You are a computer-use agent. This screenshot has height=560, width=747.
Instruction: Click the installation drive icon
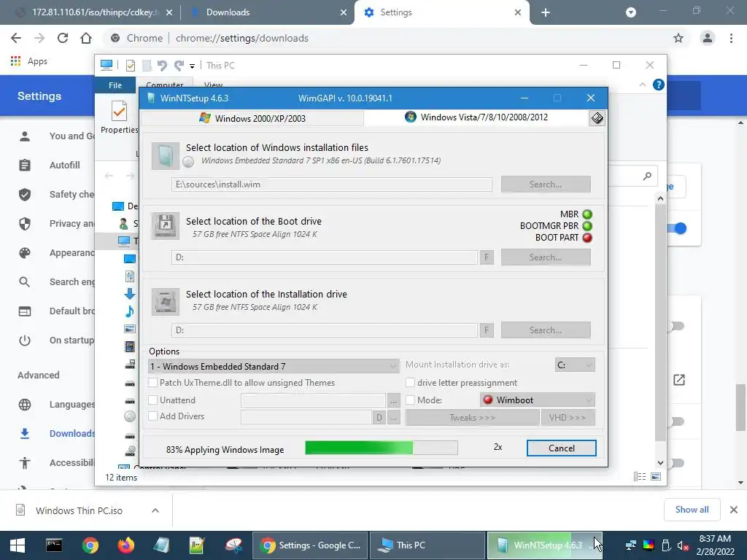click(166, 301)
